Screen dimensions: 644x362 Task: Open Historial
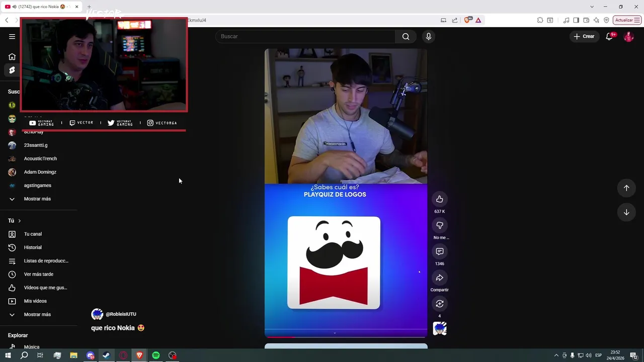coord(33,247)
